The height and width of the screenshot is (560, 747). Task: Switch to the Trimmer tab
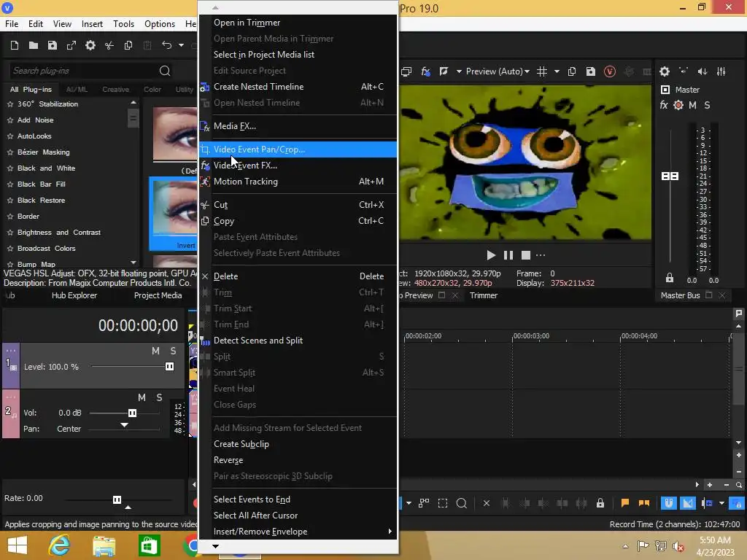click(484, 296)
